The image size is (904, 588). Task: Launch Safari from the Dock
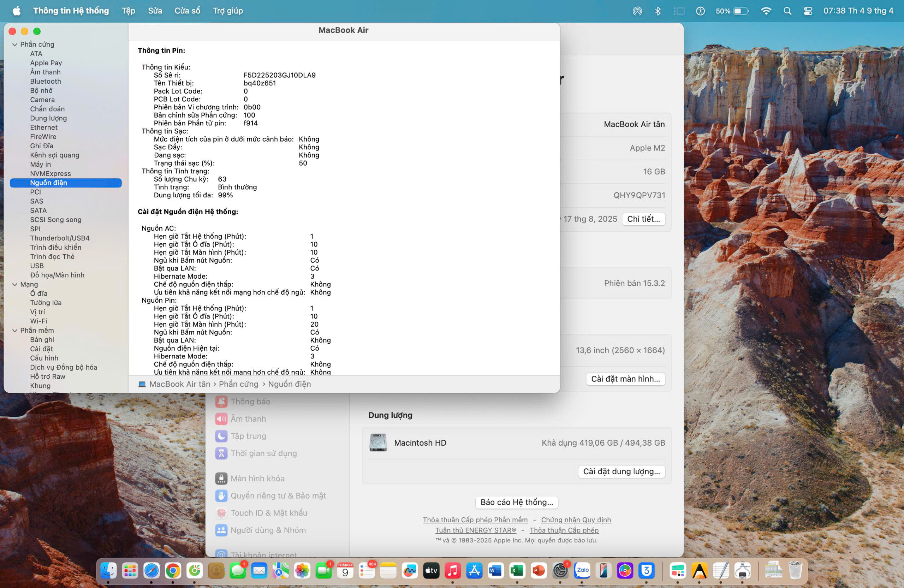click(151, 571)
